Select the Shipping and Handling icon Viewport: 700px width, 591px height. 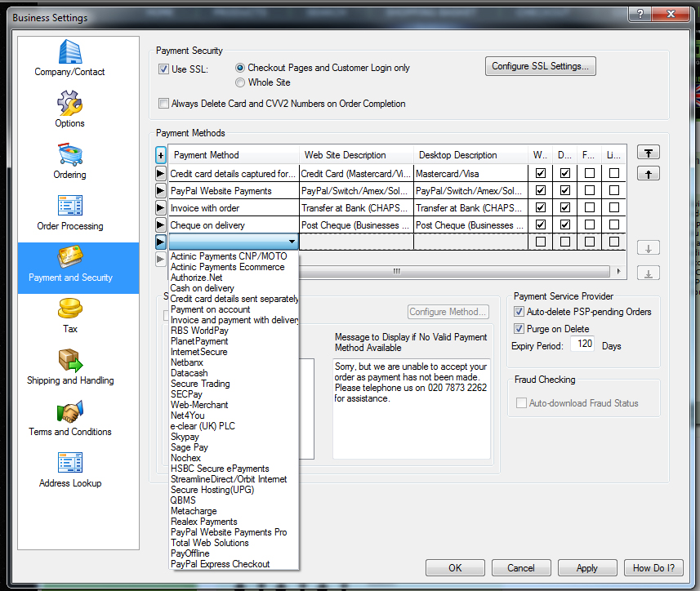click(x=69, y=361)
